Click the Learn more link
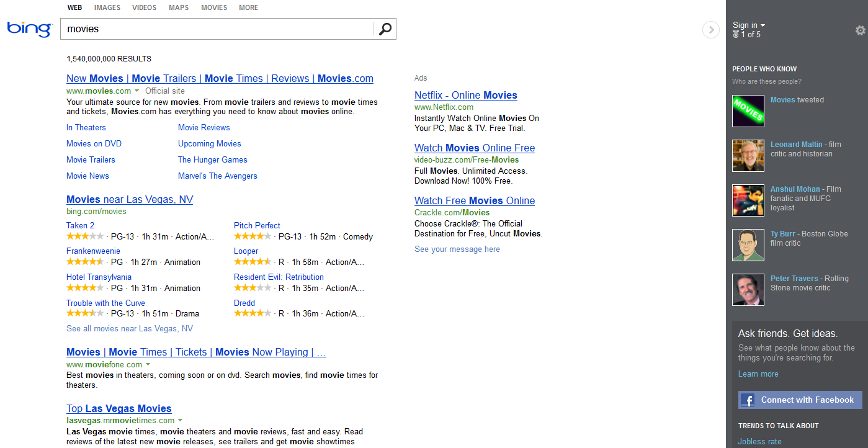The height and width of the screenshot is (448, 868). click(758, 374)
